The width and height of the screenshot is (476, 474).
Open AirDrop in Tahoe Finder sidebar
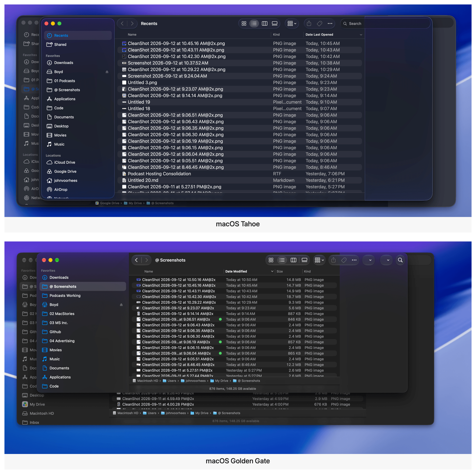pyautogui.click(x=78, y=190)
